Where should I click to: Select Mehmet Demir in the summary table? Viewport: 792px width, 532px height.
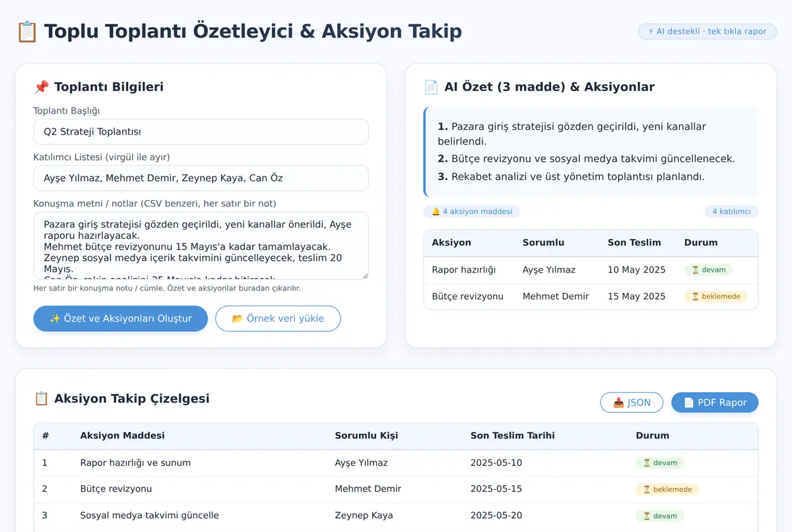556,296
